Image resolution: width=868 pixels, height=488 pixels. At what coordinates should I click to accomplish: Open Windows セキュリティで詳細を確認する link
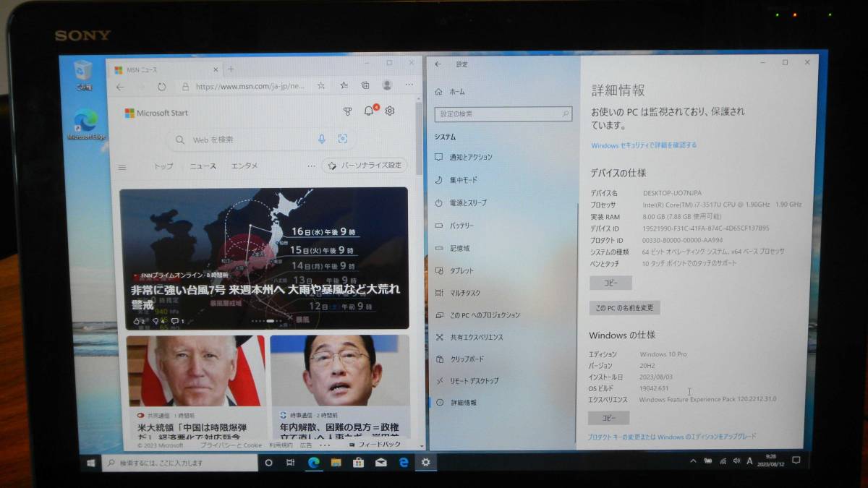point(644,145)
